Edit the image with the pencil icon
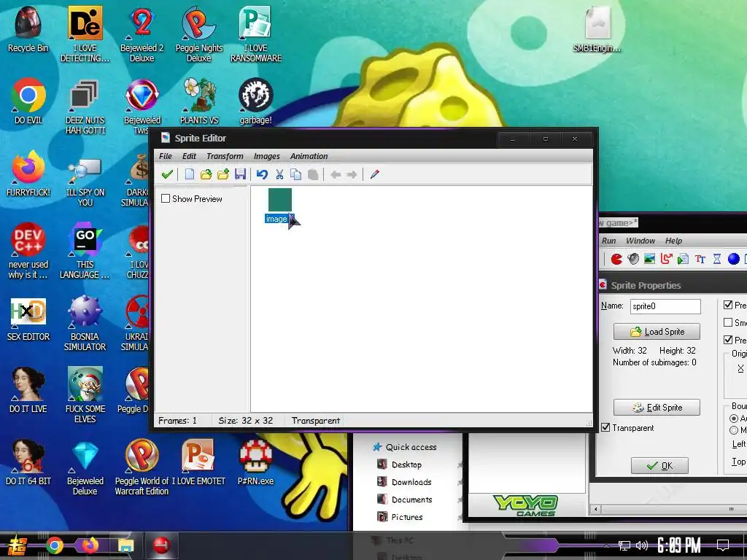Image resolution: width=747 pixels, height=560 pixels. click(x=374, y=174)
